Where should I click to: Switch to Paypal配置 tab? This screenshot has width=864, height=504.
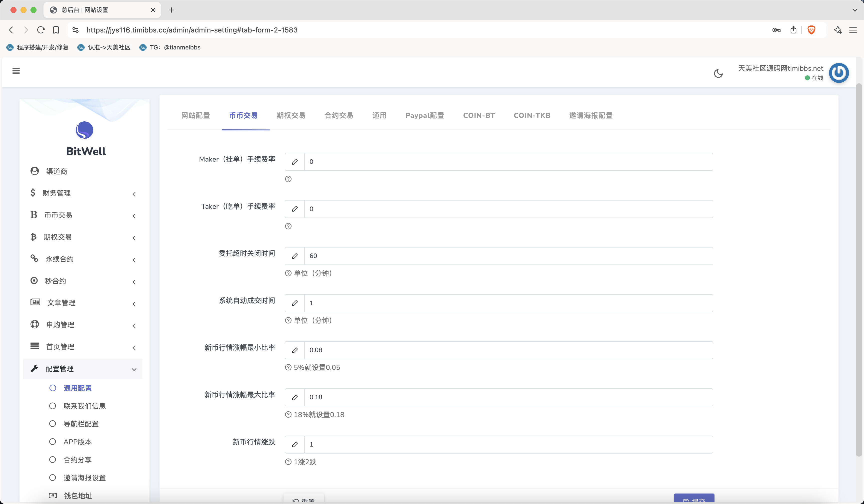pos(425,116)
